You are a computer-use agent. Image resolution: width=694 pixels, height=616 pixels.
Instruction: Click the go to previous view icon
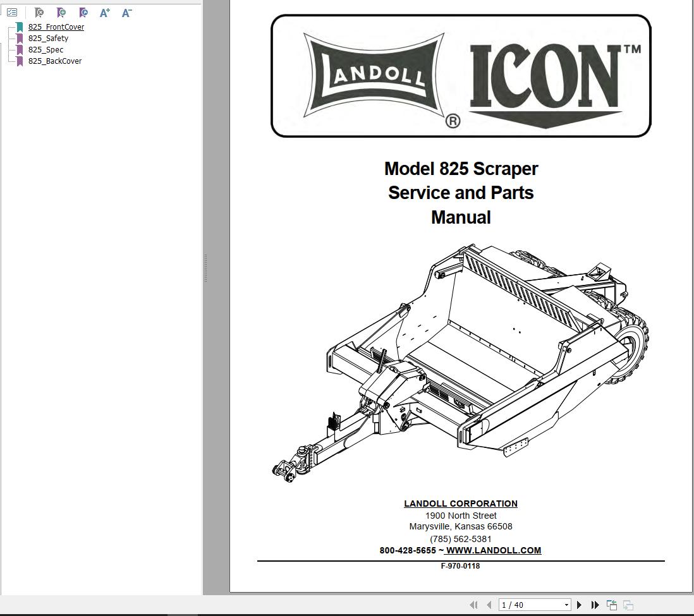click(611, 604)
